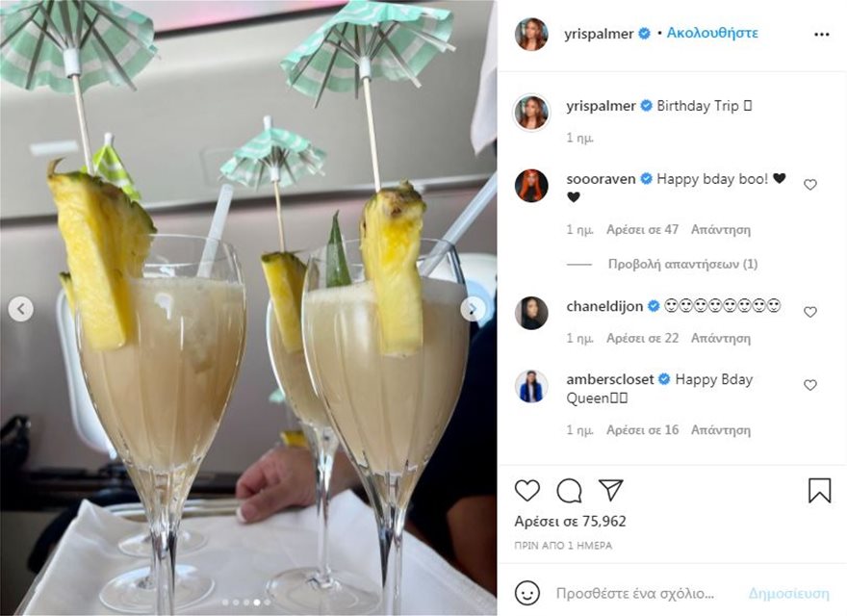Go back to the previous carousel photo
847x616 pixels.
tap(21, 309)
